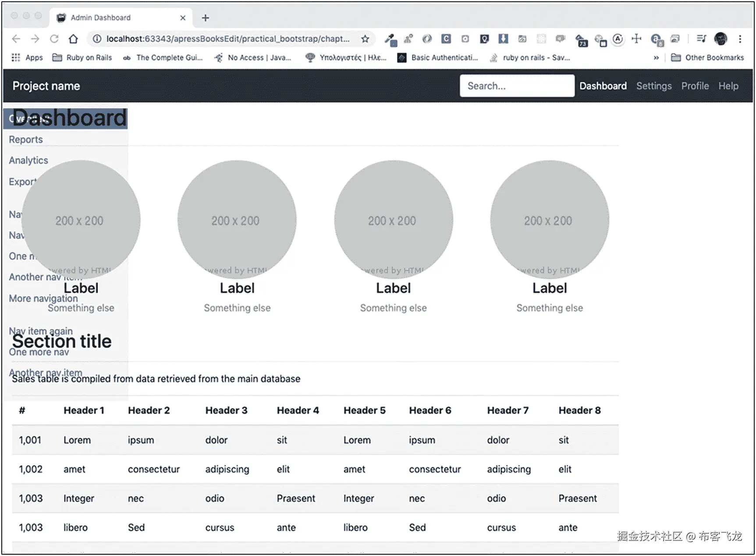The image size is (756, 556).
Task: Click the second 200 x 200 placeholder image
Action: (237, 220)
